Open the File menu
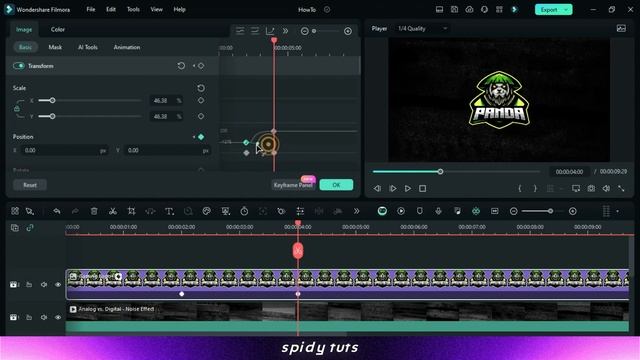 pyautogui.click(x=91, y=9)
